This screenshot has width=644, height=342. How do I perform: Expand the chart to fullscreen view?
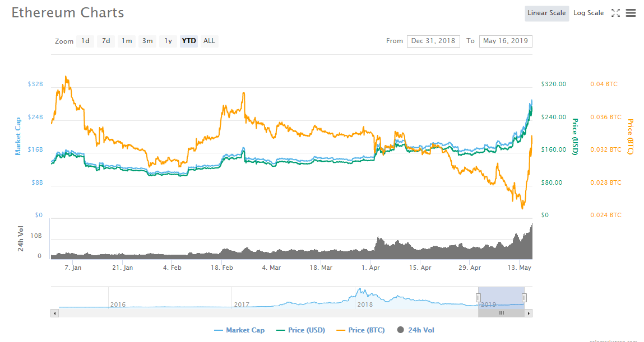pos(615,12)
